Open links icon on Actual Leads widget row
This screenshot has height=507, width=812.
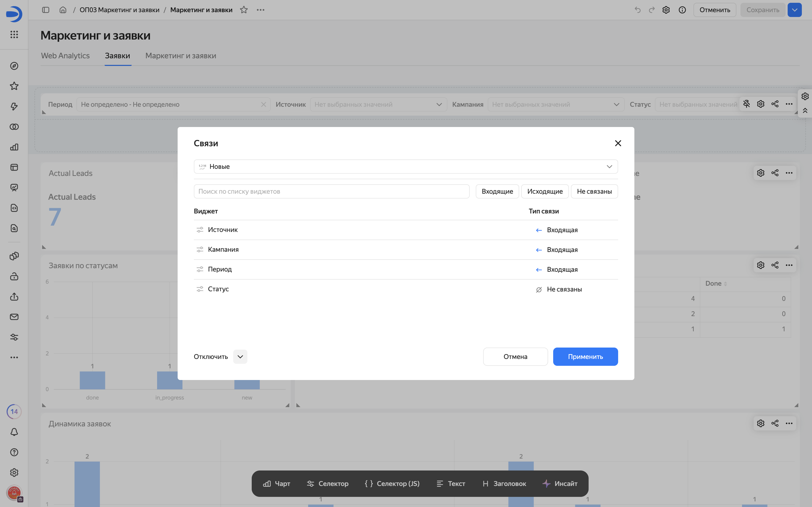tap(775, 173)
